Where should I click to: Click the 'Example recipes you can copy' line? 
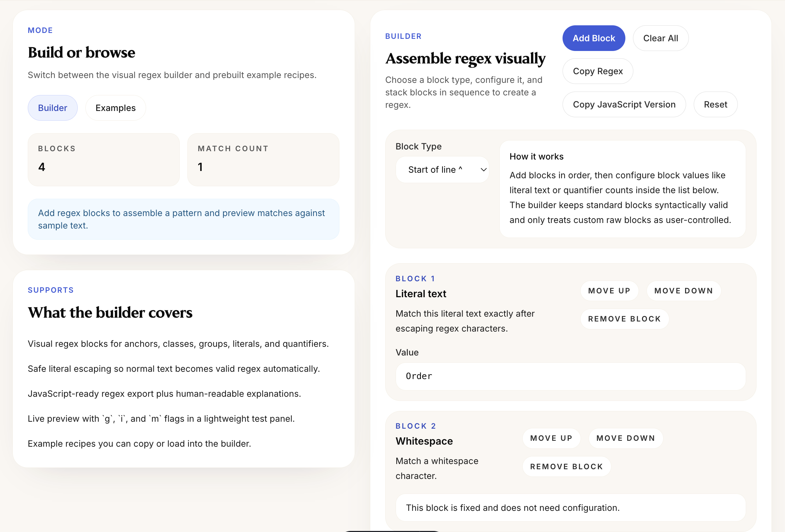[140, 444]
